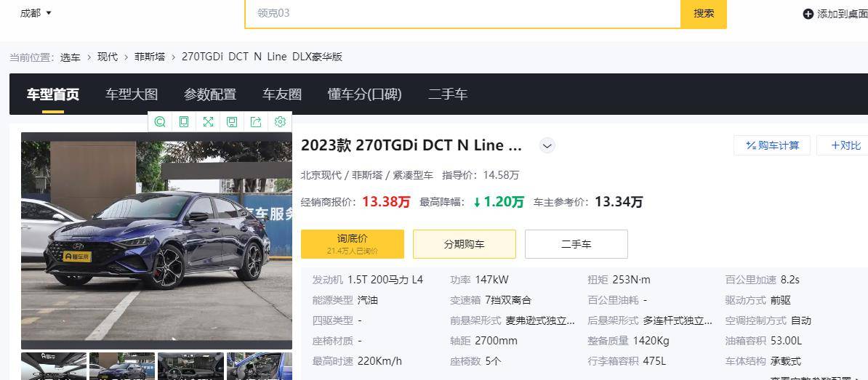Select the 车型首页 tab
The image size is (868, 380).
coord(53,94)
